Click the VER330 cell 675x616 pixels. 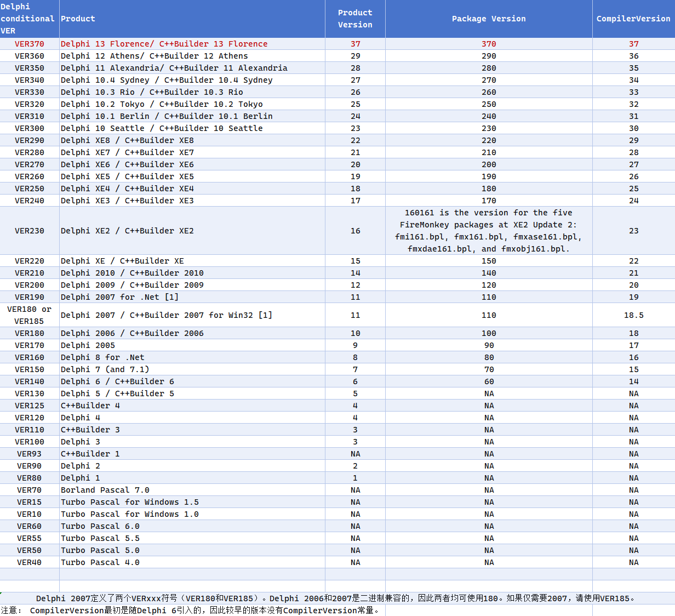click(x=30, y=92)
